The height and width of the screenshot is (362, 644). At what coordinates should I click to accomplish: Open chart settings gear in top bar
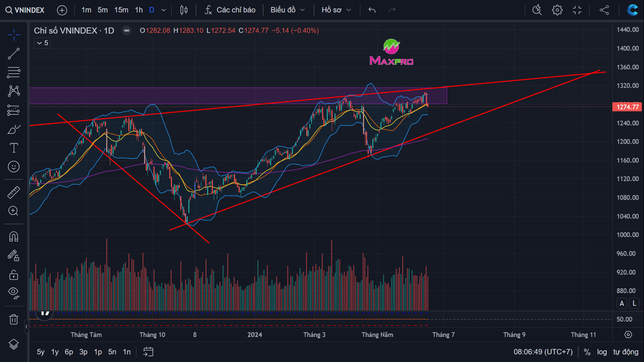point(557,10)
